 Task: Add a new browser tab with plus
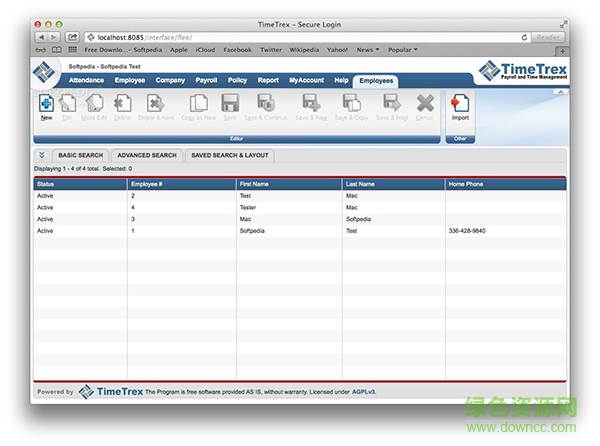point(562,51)
